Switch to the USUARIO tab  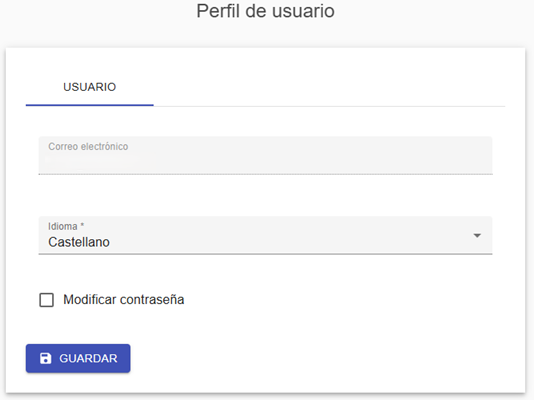[89, 87]
